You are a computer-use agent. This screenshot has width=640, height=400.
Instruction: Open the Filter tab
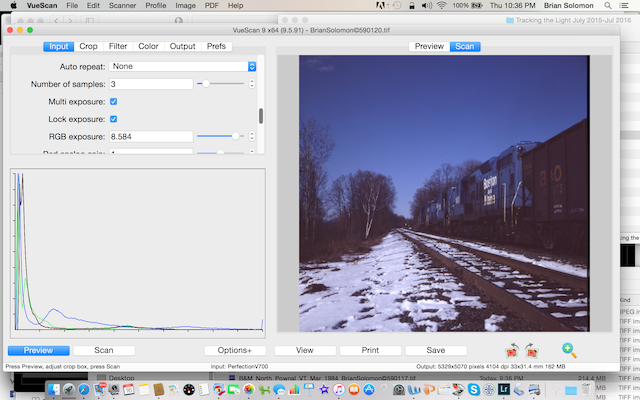(x=118, y=47)
